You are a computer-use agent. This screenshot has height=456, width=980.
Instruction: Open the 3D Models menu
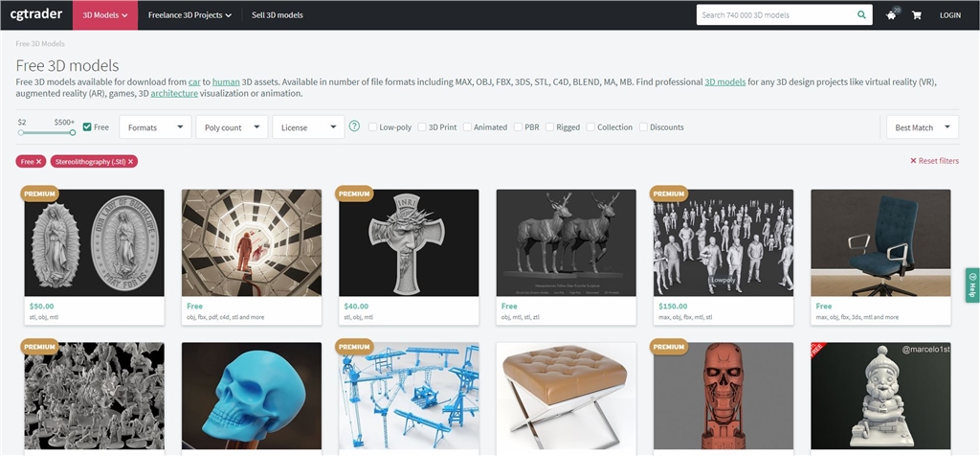[105, 15]
